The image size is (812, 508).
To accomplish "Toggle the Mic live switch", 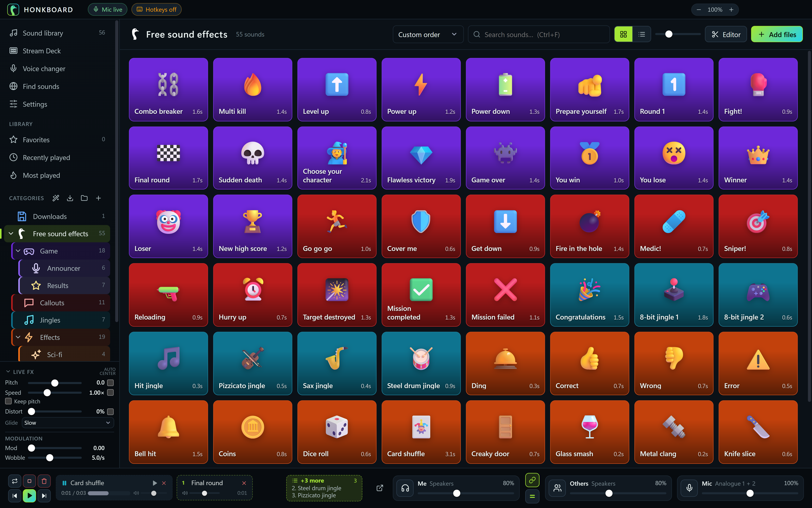I will coord(107,9).
